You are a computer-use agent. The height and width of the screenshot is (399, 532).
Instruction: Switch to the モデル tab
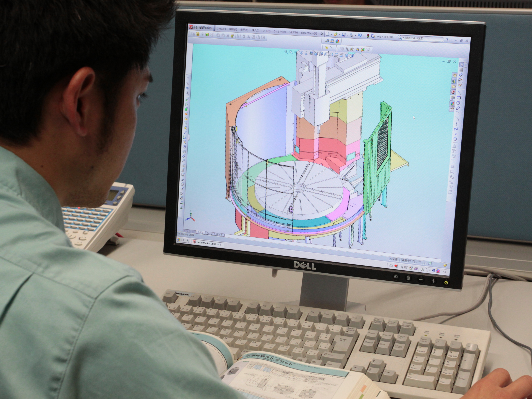tap(201, 233)
